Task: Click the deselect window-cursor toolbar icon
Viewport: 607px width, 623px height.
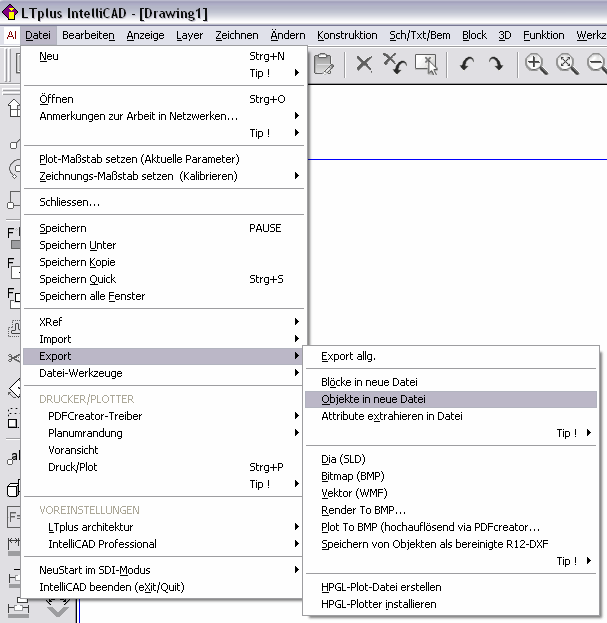Action: pos(426,64)
